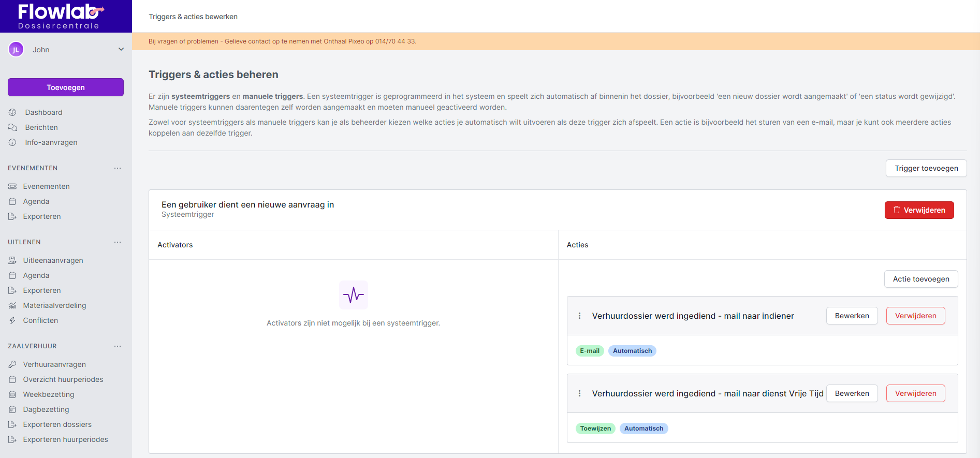The height and width of the screenshot is (458, 980).
Task: Go to Berichten in the sidebar
Action: tap(41, 127)
